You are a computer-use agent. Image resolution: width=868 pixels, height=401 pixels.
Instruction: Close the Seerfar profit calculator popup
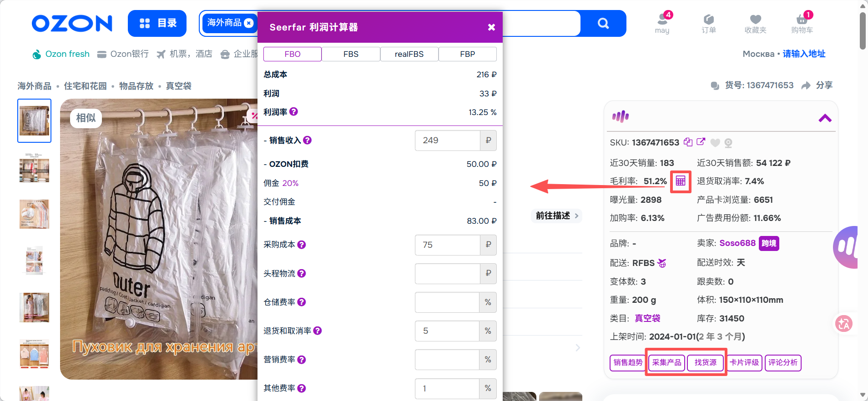pyautogui.click(x=491, y=27)
